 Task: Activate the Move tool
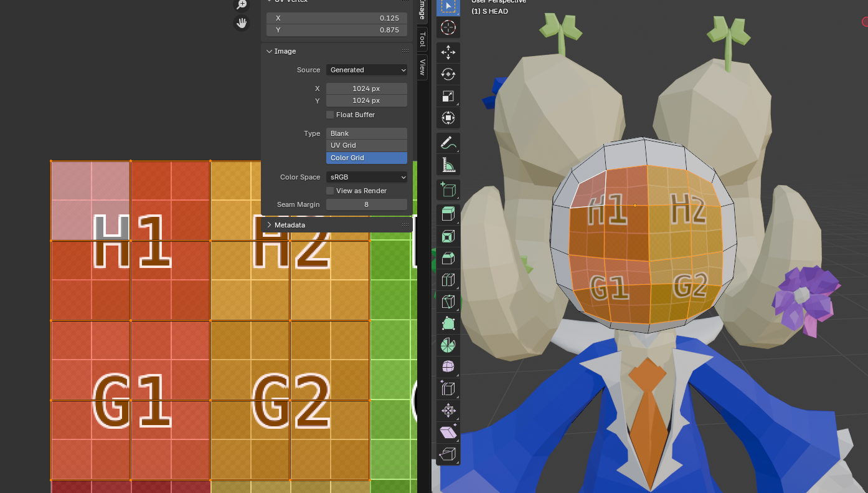(x=448, y=53)
